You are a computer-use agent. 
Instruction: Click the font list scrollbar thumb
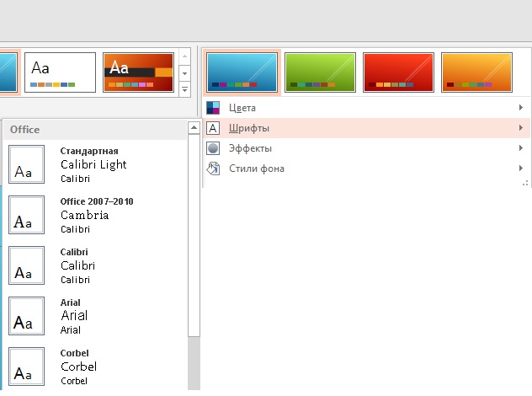tap(194, 235)
